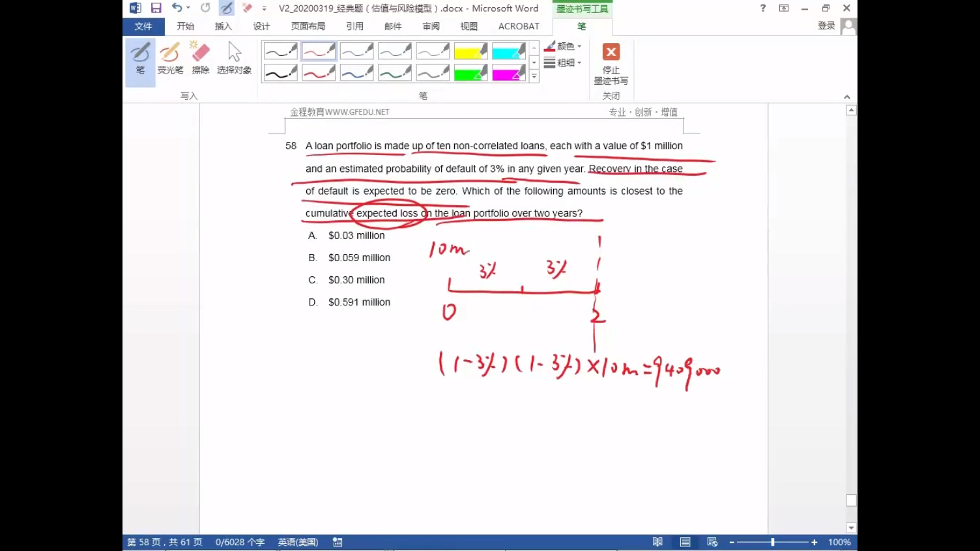Select the thin red pen style
The height and width of the screenshot is (551, 980).
click(319, 51)
